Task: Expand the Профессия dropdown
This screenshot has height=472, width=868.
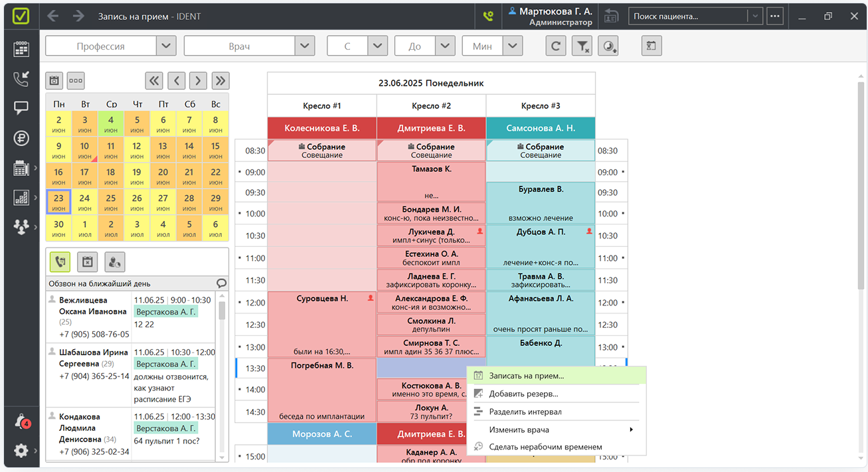Action: pos(166,46)
